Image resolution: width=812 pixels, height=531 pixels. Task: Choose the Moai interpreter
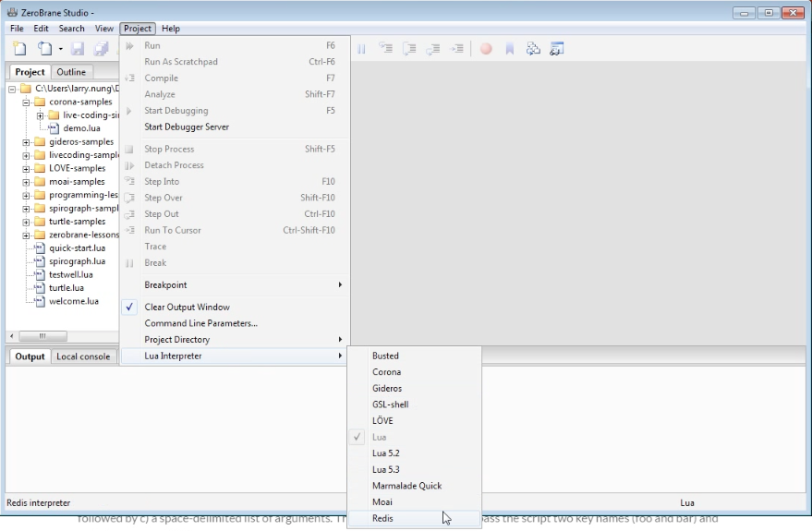[x=414, y=501]
